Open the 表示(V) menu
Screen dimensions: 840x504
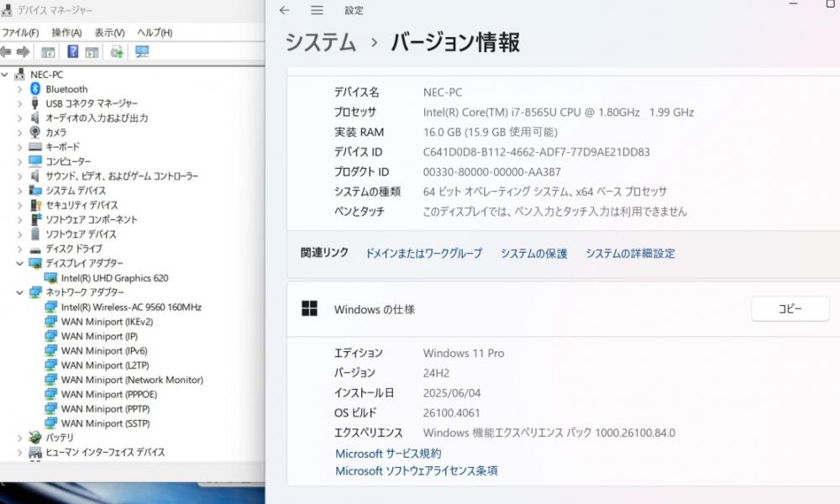point(110,33)
